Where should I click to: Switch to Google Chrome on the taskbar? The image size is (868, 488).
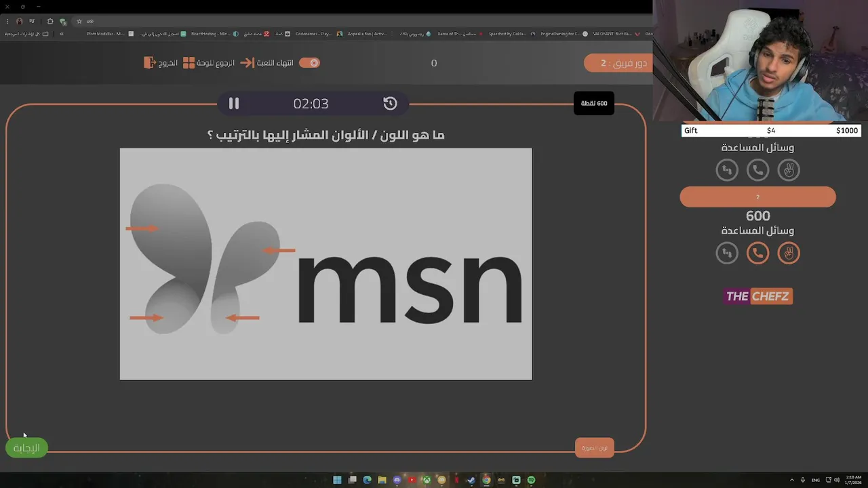[486, 480]
